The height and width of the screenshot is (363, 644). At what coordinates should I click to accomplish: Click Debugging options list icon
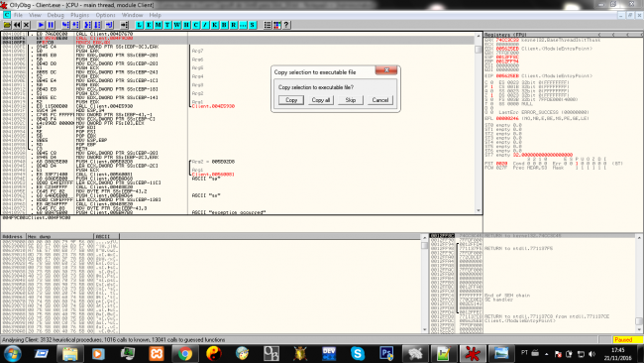click(268, 25)
